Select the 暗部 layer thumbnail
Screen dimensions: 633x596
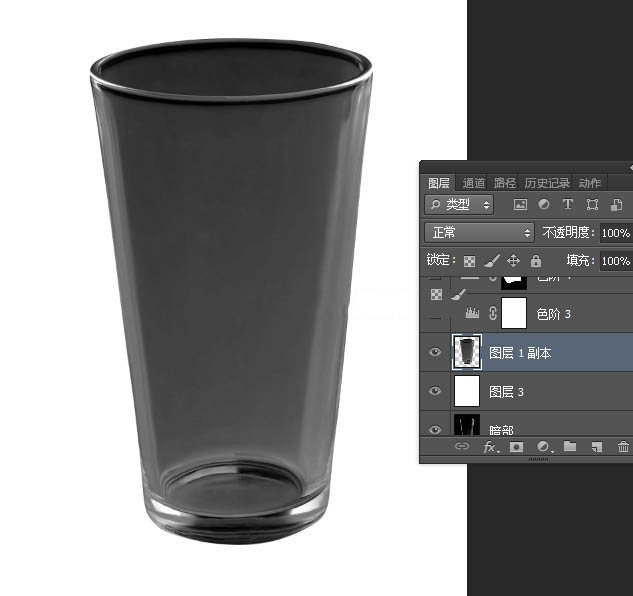pos(467,424)
